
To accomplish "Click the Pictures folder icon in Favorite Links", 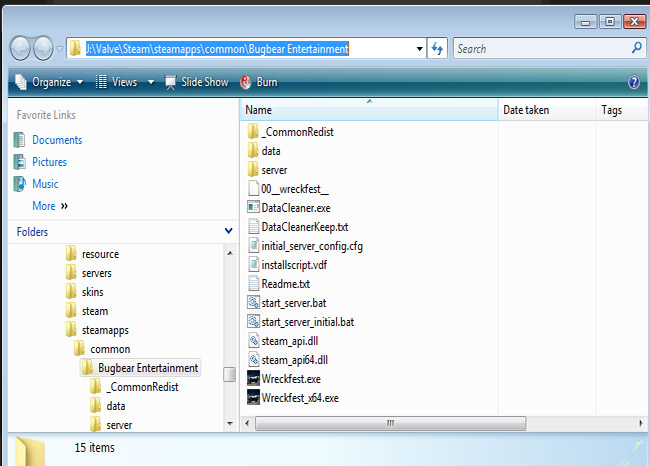I will 19,162.
